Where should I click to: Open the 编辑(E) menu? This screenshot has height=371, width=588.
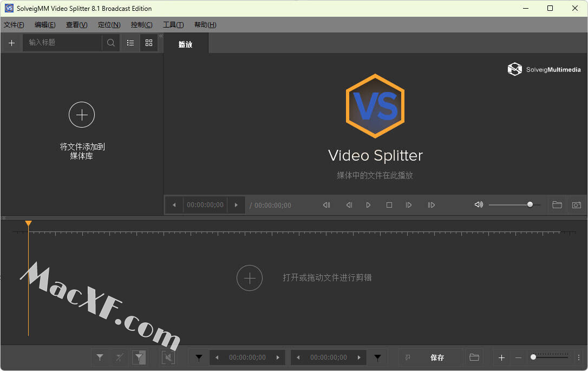(45, 25)
